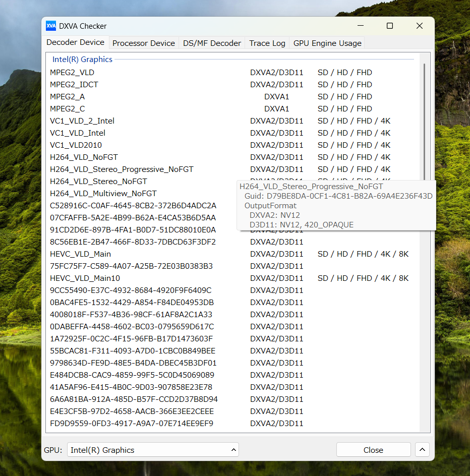Open the Trace Log tab
Screen dimensions: 470x476
(x=267, y=43)
